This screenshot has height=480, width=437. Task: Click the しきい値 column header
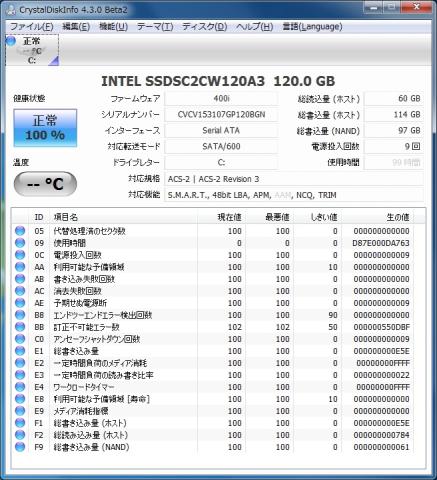pyautogui.click(x=317, y=217)
